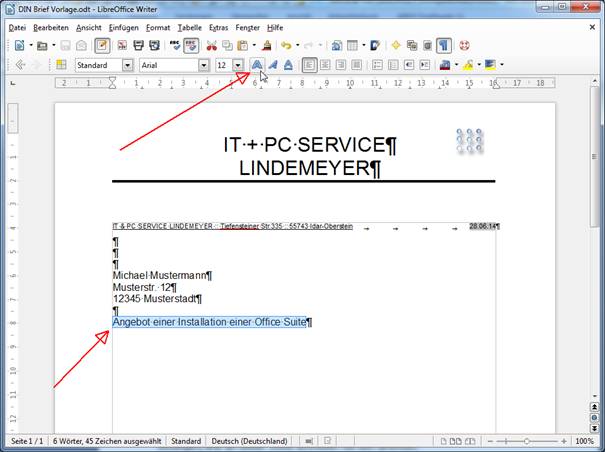Viewport: 605px width, 452px height.
Task: Click the Copy icon
Action: (227, 46)
